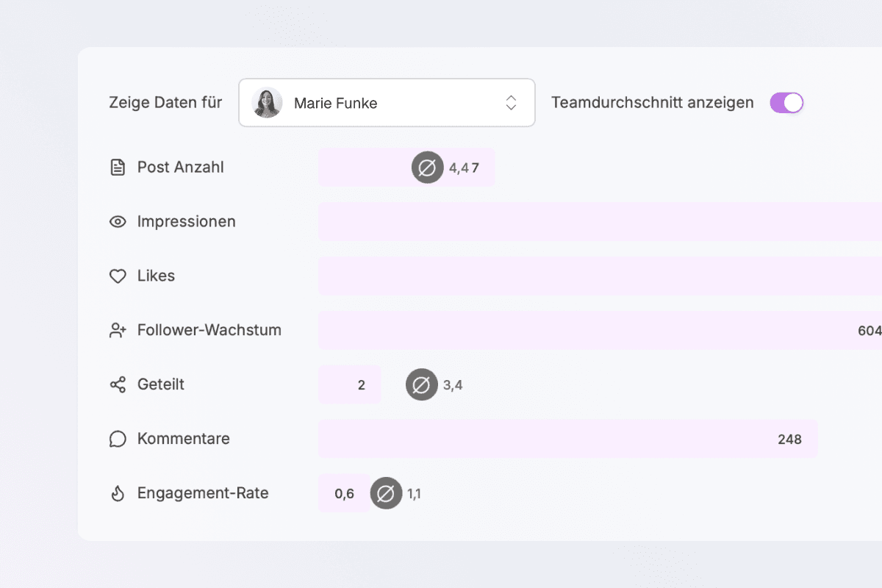This screenshot has width=882, height=588.
Task: Click the Kommentare speech bubble icon
Action: coord(118,439)
